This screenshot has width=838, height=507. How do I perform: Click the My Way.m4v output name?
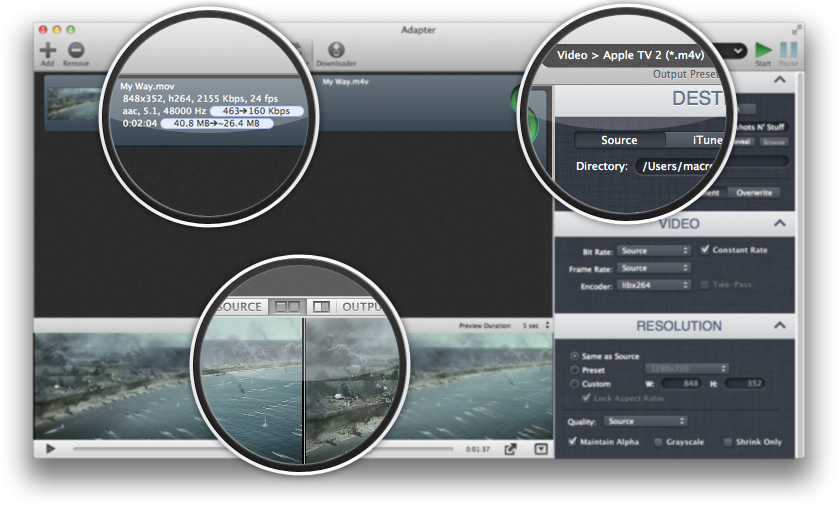(x=345, y=82)
